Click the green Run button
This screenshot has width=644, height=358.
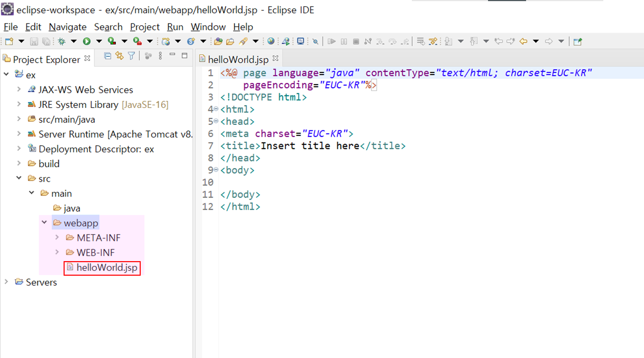point(87,41)
